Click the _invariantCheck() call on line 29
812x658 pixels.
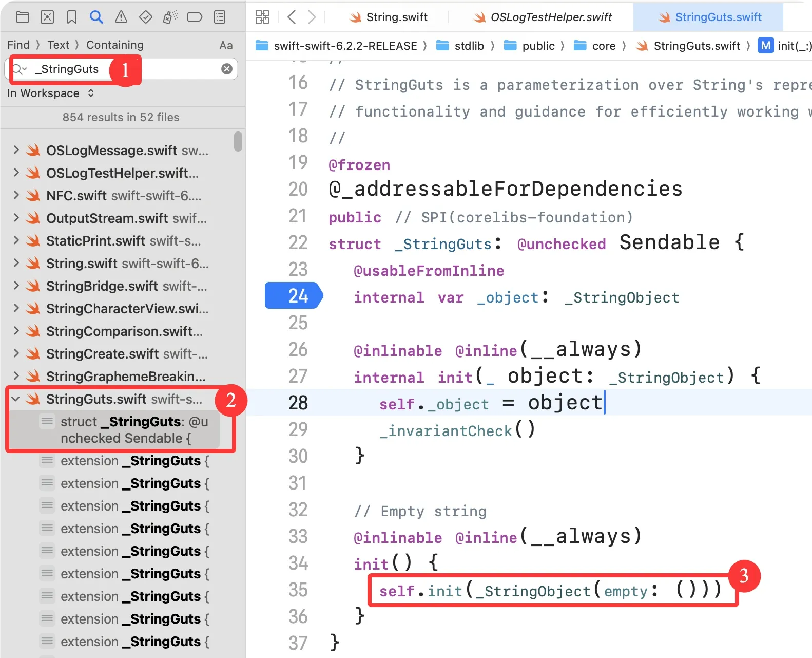pyautogui.click(x=457, y=429)
